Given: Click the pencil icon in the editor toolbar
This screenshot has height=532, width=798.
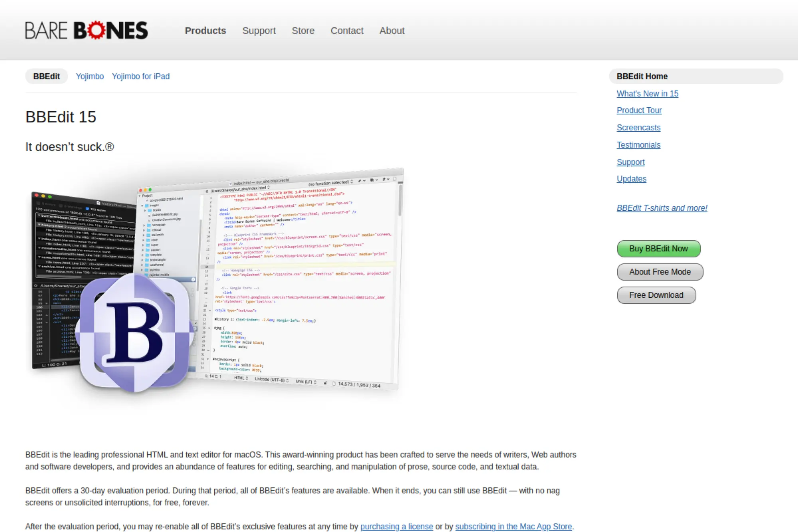Looking at the screenshot, I should (360, 181).
